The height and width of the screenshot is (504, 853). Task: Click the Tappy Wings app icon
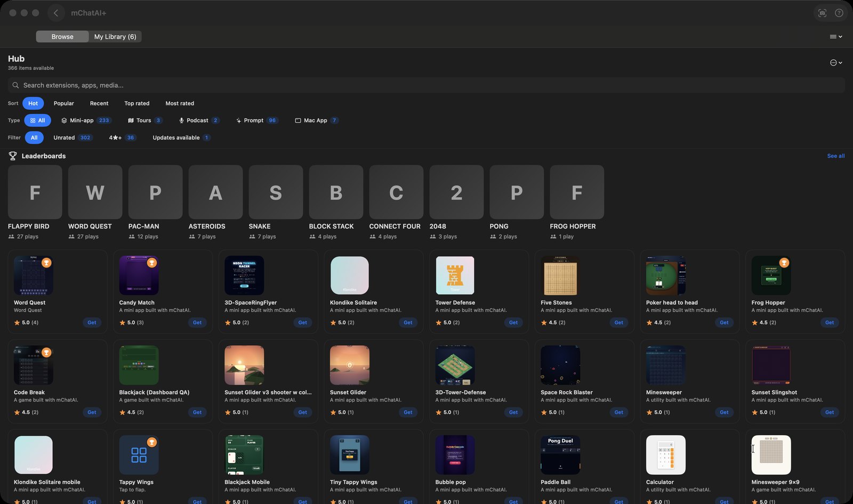139,455
